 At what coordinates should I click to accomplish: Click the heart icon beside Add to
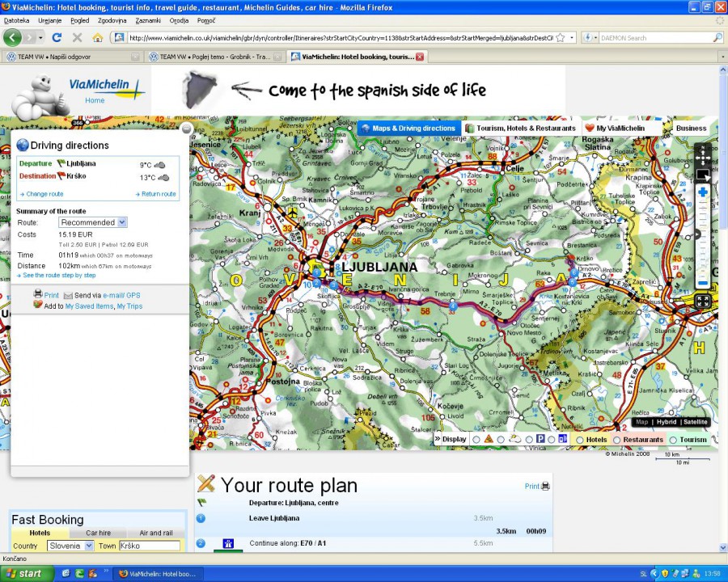click(37, 305)
